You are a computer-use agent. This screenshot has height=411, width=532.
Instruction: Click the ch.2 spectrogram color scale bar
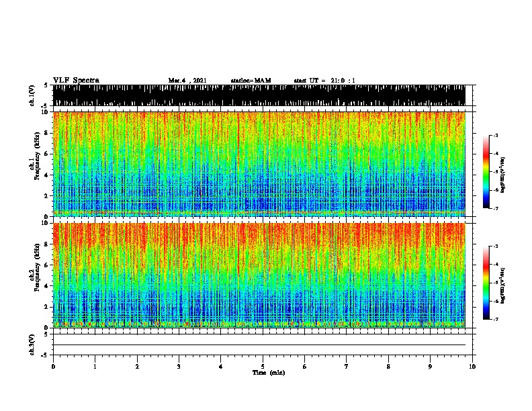pyautogui.click(x=486, y=283)
